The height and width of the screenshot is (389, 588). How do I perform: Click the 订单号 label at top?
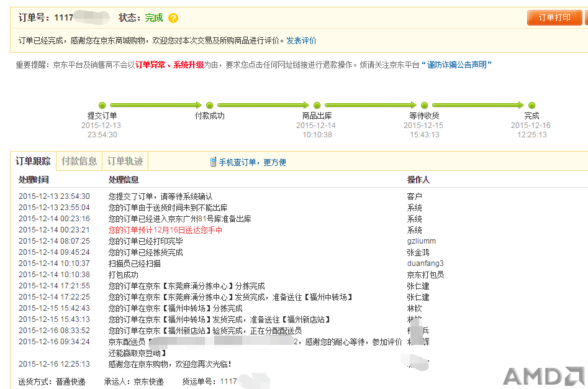pos(34,17)
